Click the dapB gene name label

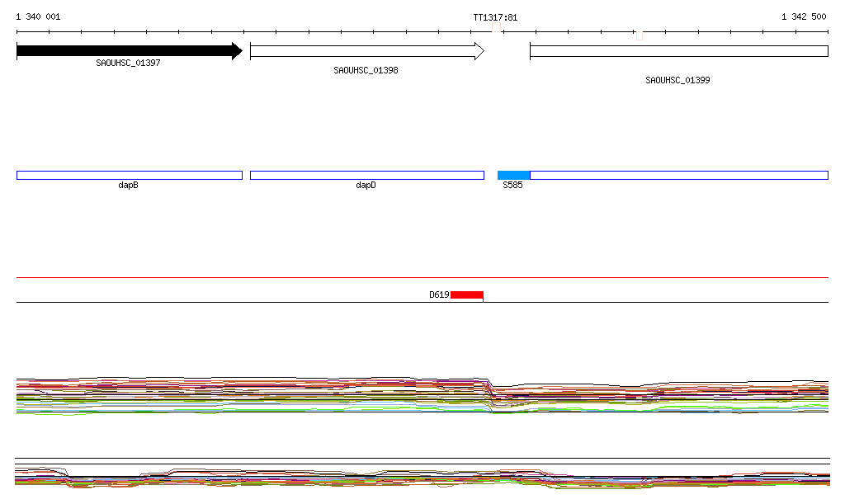pyautogui.click(x=128, y=186)
